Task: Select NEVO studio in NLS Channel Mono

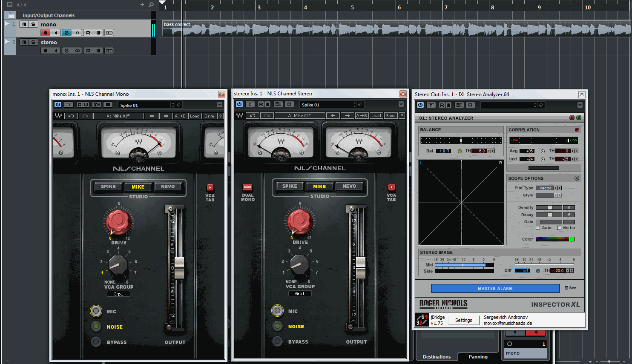Action: click(x=168, y=186)
